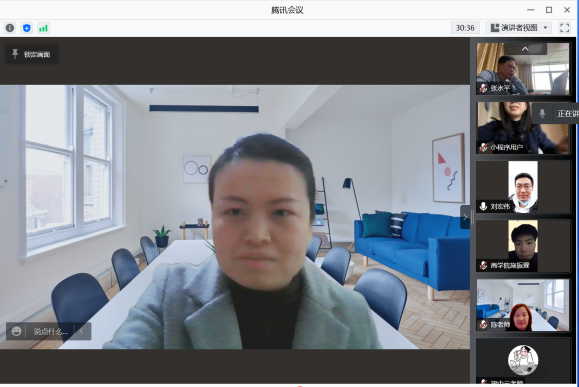
Task: Click the 说点什么 chat input field
Action: [x=51, y=331]
